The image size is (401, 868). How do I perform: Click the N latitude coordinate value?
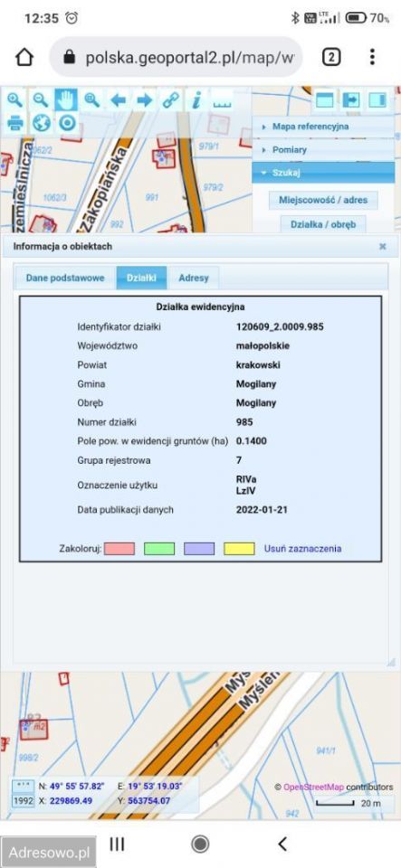tap(77, 786)
